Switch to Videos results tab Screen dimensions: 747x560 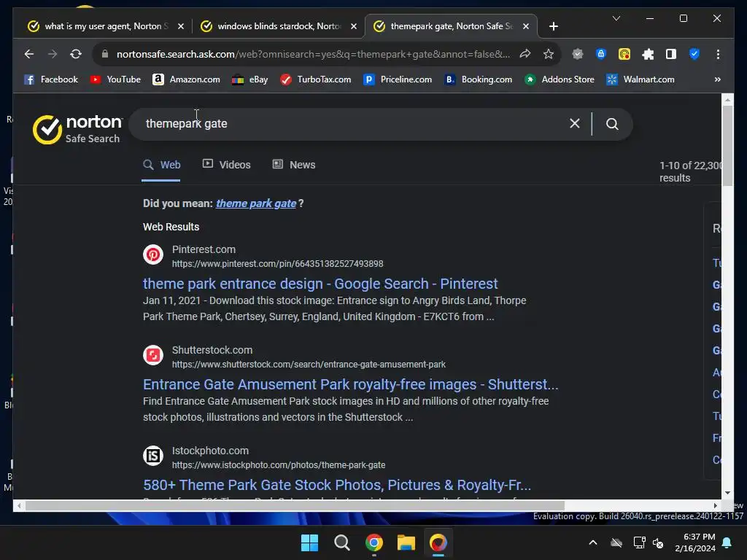[x=226, y=165]
